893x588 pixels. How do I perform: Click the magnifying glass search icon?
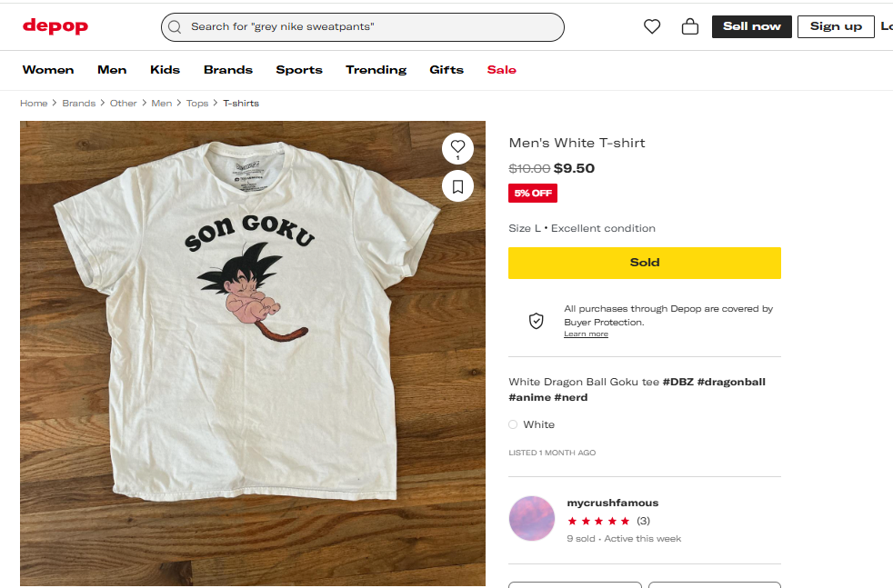tap(175, 27)
